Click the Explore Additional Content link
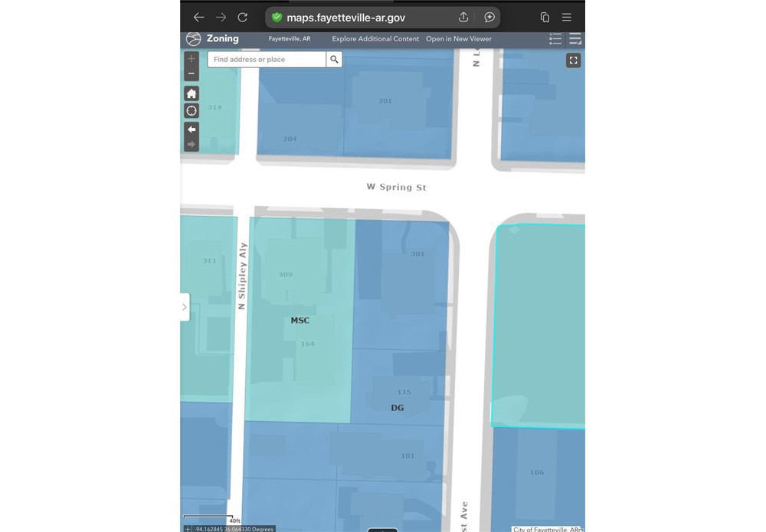This screenshot has height=532, width=766. pyautogui.click(x=375, y=39)
